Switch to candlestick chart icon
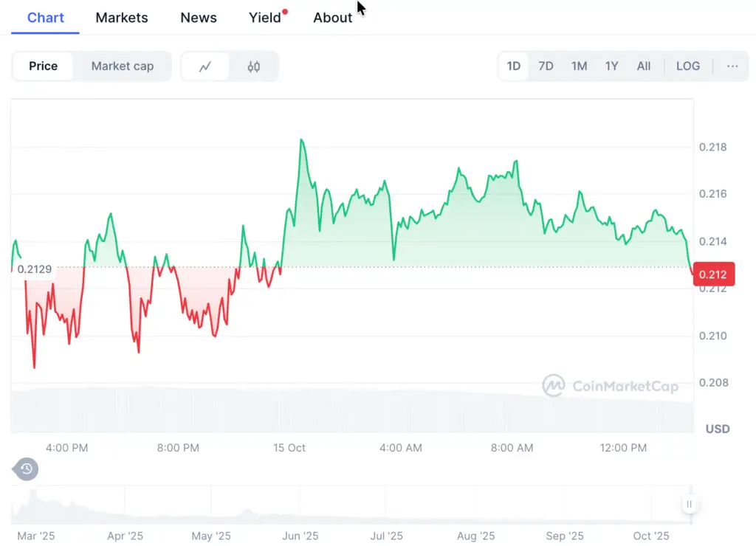This screenshot has width=756, height=546. [254, 66]
